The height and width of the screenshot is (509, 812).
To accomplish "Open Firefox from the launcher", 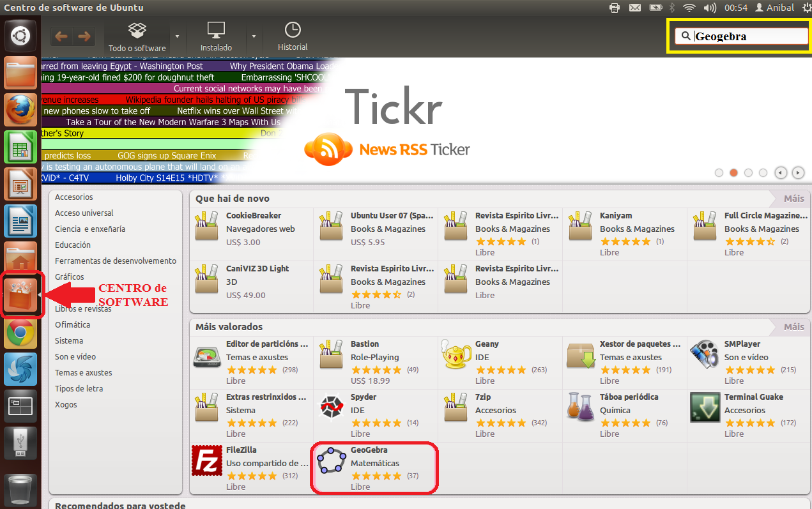I will 21,110.
